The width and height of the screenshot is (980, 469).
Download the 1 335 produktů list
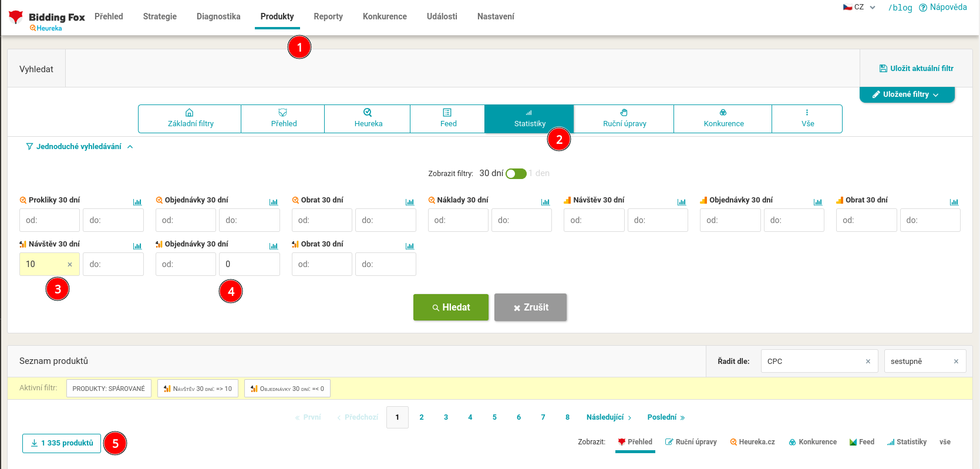tap(62, 443)
